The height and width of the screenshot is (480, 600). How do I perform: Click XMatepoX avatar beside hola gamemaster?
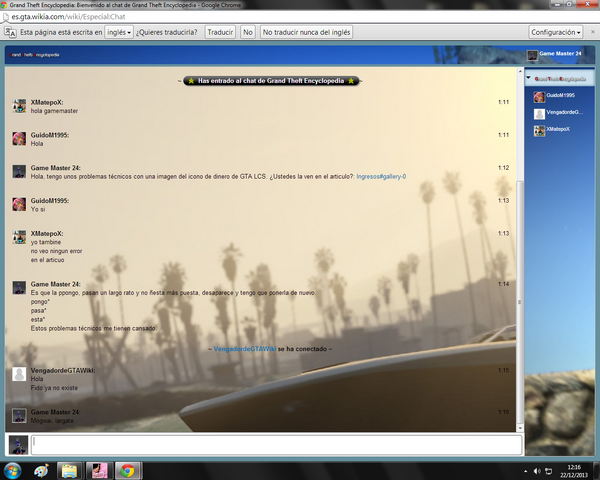[19, 106]
